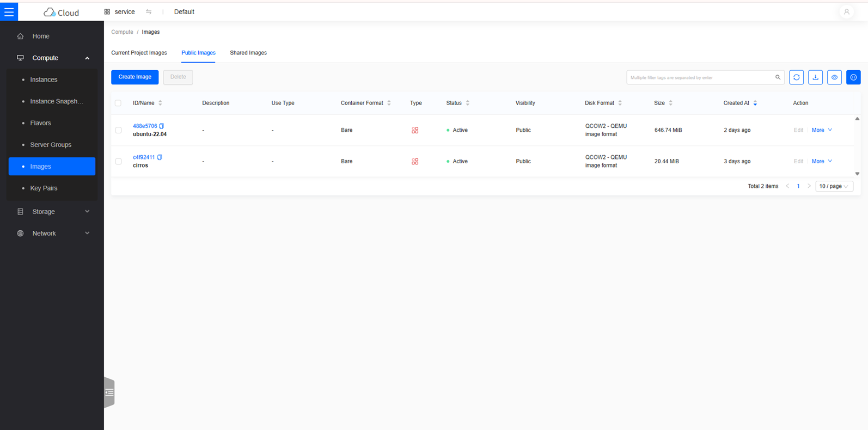
Task: Click the Create Image button
Action: coord(135,77)
